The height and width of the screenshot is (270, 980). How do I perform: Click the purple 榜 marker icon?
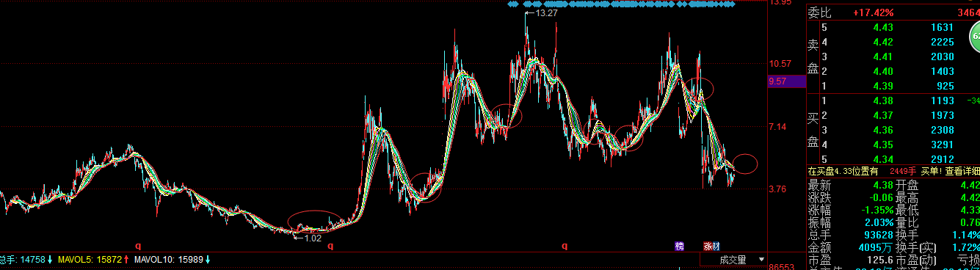click(x=679, y=246)
